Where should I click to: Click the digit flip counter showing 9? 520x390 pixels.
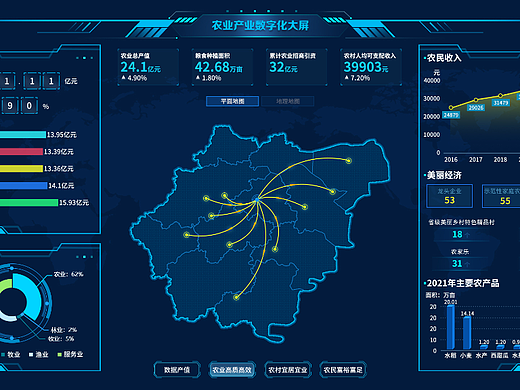[10, 106]
